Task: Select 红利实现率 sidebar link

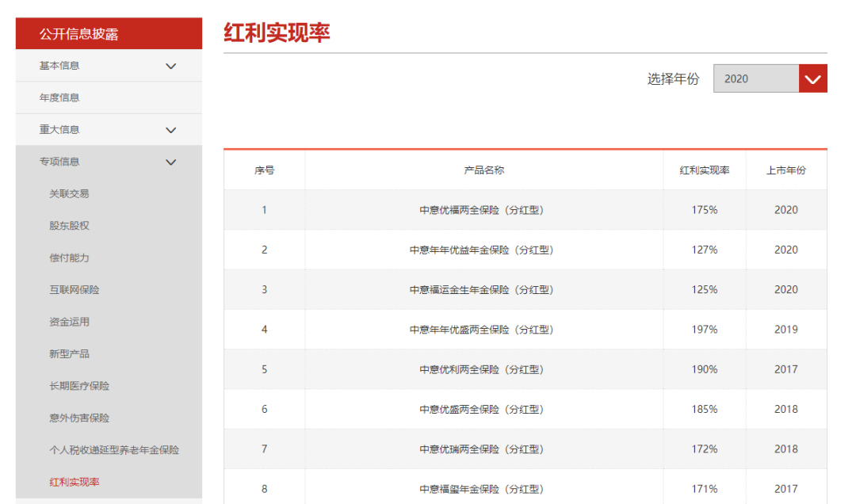Action: pos(75,482)
